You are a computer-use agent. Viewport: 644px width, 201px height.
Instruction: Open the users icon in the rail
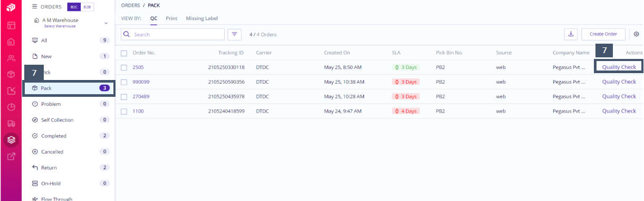click(x=11, y=58)
